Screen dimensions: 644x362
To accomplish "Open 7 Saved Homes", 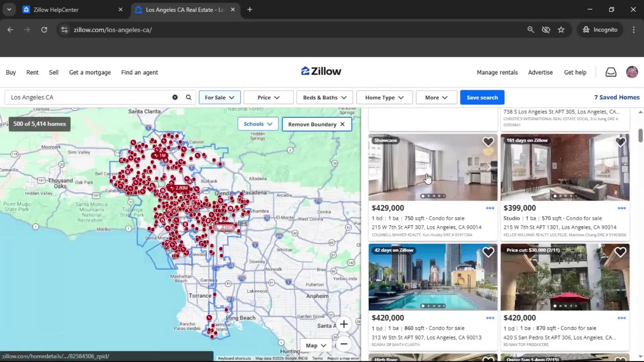I will tap(616, 97).
